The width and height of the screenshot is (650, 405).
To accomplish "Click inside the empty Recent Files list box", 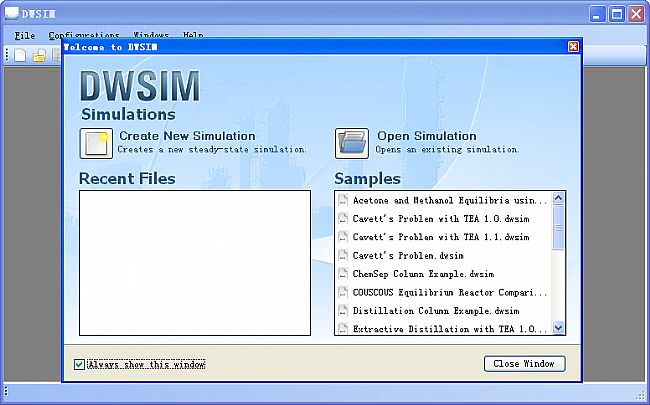I will (x=195, y=263).
